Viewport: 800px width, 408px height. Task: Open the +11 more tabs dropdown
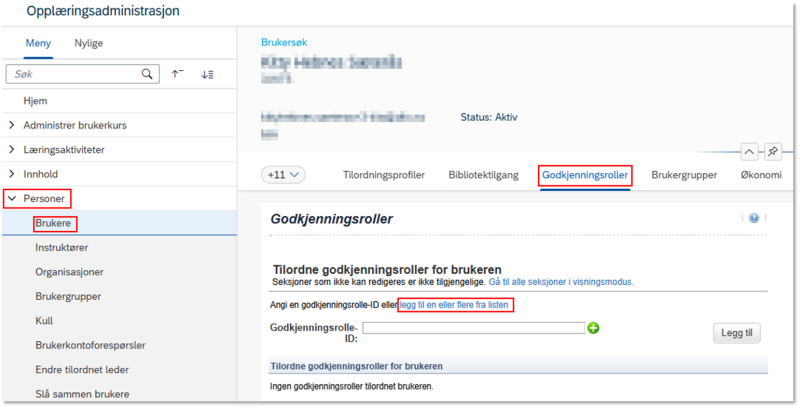tap(283, 175)
